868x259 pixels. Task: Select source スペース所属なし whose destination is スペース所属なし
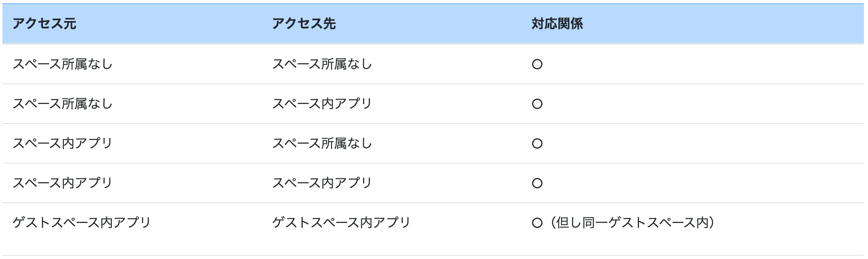click(62, 64)
